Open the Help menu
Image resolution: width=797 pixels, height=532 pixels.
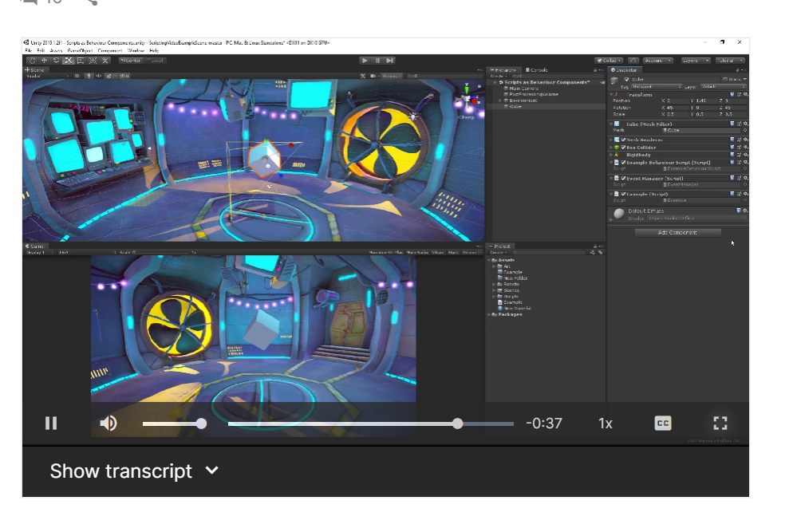click(154, 51)
